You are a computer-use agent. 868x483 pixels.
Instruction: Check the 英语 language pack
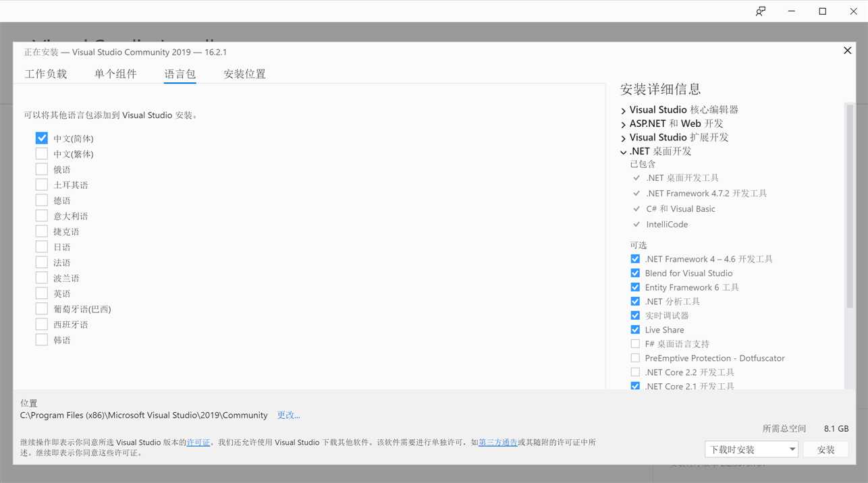pyautogui.click(x=42, y=293)
